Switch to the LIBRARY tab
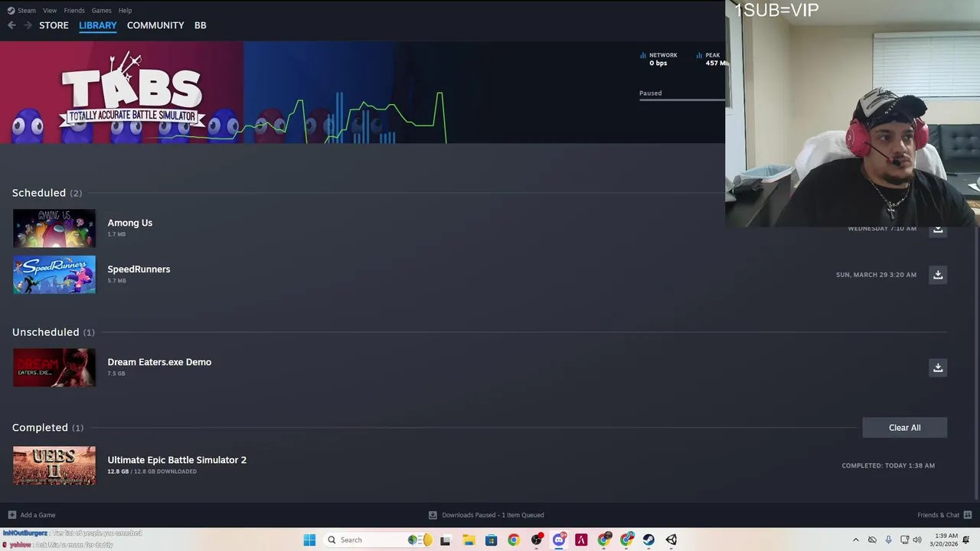Screen dimensions: 980x551 pyautogui.click(x=98, y=25)
